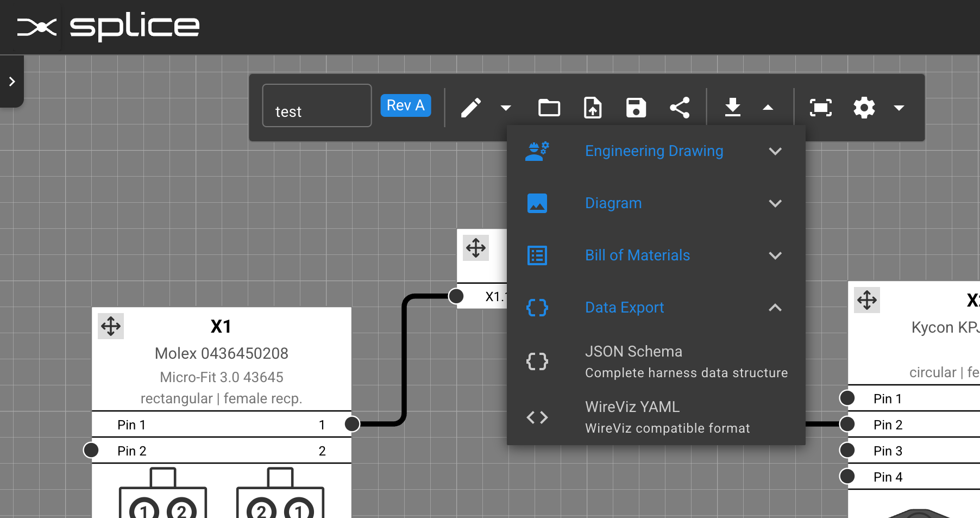Open settings with the gear icon
The width and height of the screenshot is (980, 518).
pos(864,108)
